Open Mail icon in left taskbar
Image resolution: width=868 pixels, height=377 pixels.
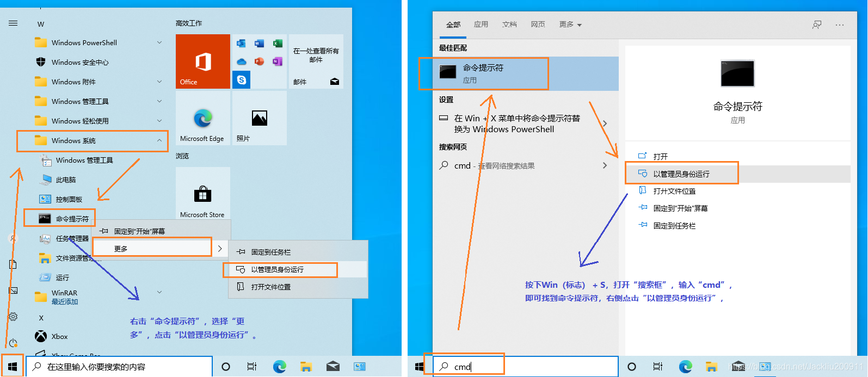point(333,367)
